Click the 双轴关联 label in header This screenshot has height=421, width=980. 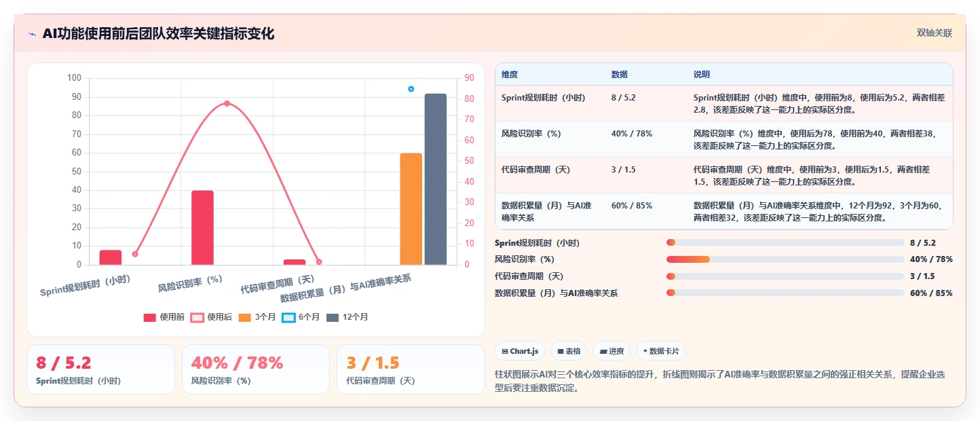tap(935, 33)
